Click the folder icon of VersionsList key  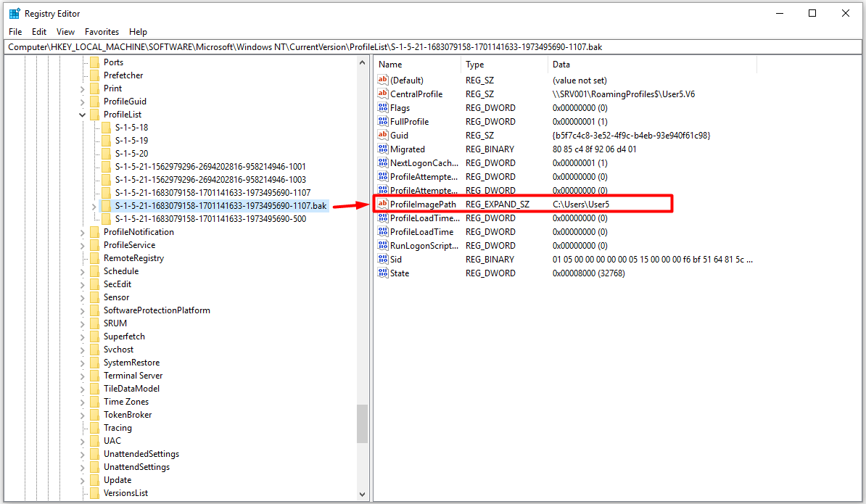(x=94, y=493)
